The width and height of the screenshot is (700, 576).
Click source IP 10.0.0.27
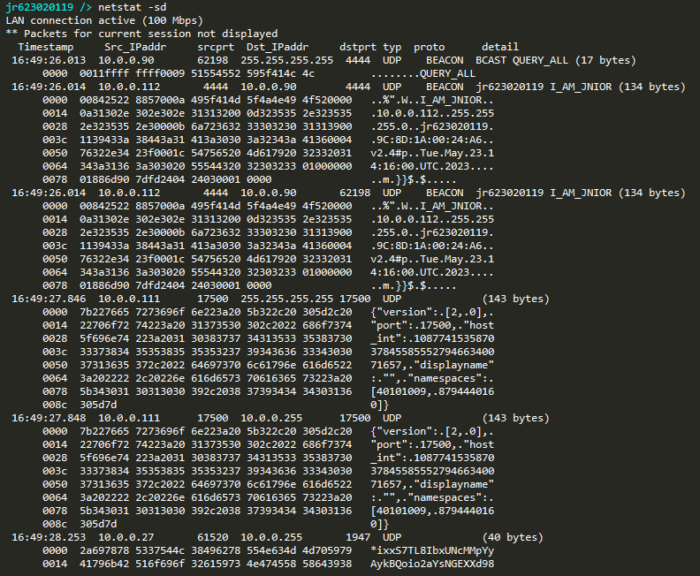(x=126, y=537)
